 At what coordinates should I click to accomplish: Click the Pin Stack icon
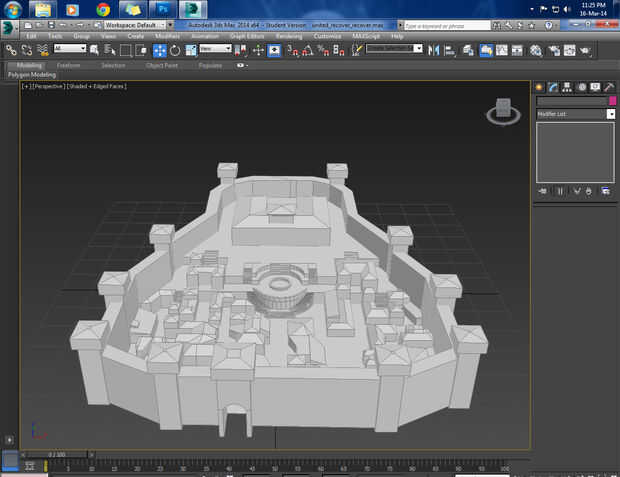pos(543,190)
